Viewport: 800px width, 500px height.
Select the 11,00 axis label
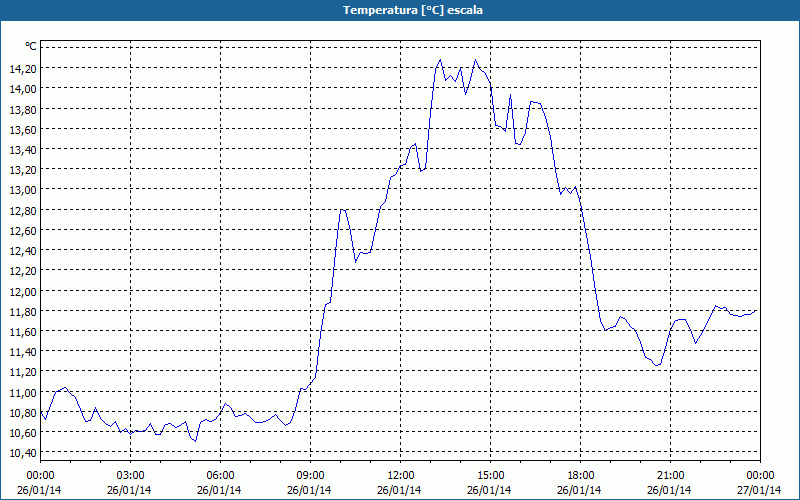tap(22, 392)
